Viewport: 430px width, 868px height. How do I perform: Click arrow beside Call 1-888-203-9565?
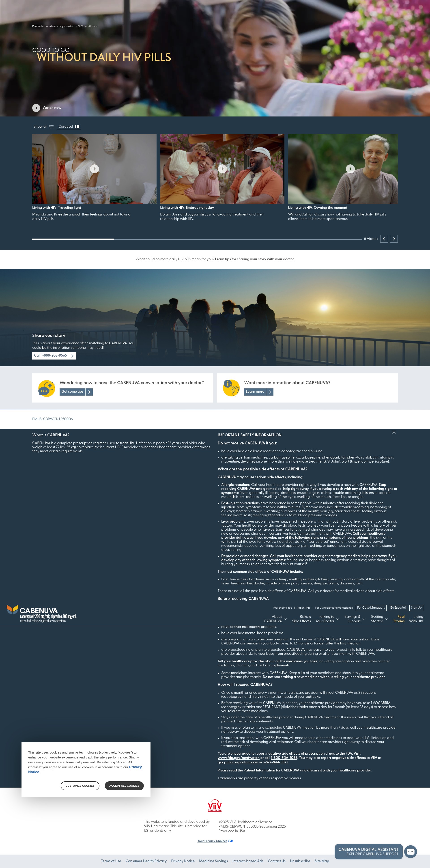pyautogui.click(x=73, y=356)
